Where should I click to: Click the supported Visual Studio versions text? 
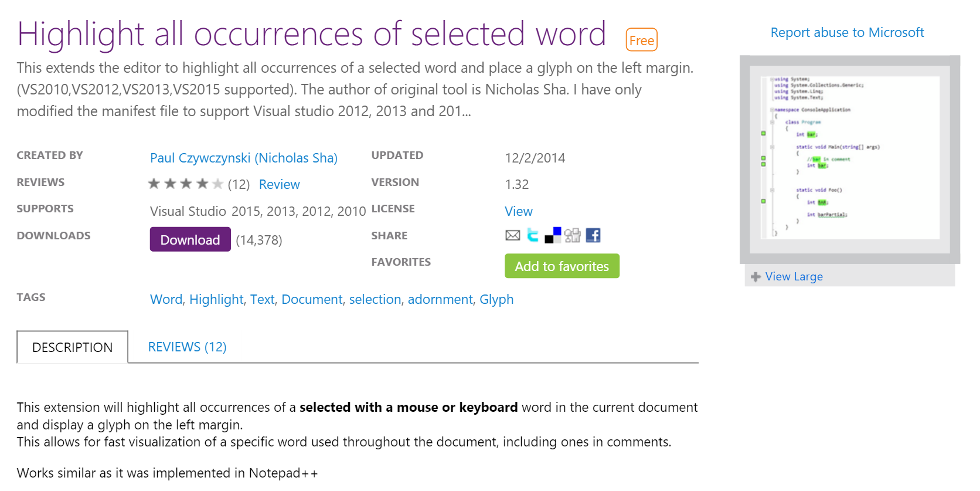258,212
